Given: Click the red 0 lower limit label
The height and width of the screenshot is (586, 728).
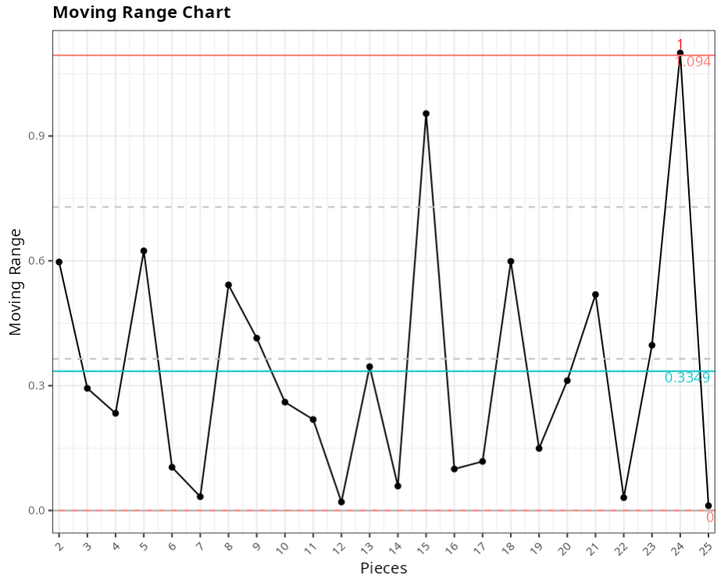Looking at the screenshot, I should tap(709, 517).
